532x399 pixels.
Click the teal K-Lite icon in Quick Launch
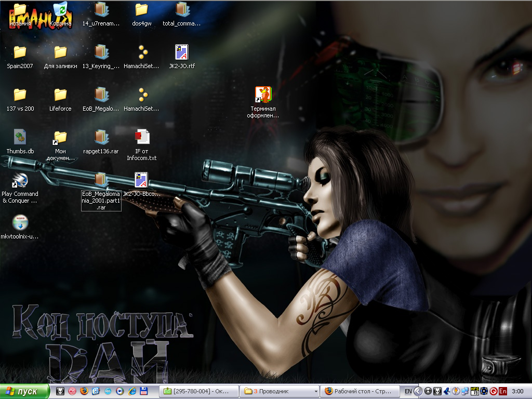(x=108, y=391)
